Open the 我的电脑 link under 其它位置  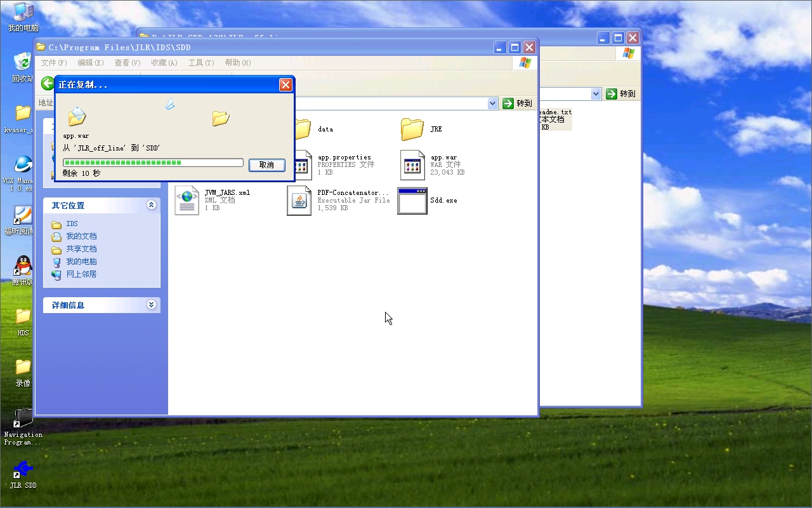tap(74, 262)
